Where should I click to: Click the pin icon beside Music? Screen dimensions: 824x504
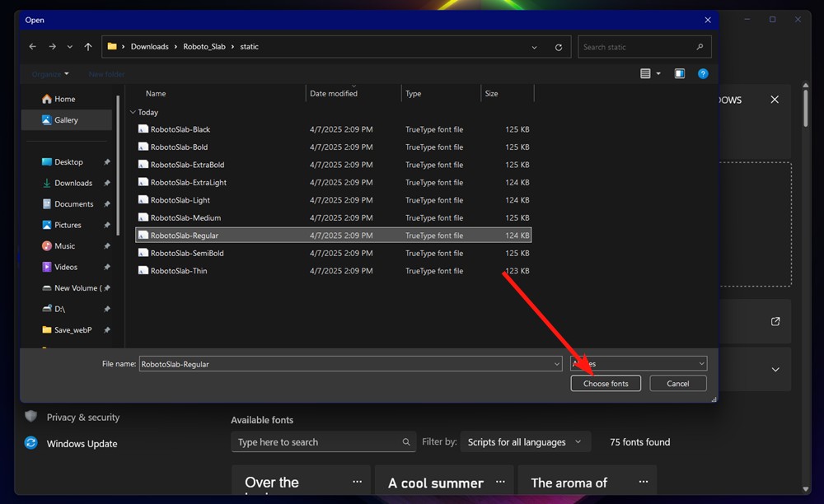106,245
